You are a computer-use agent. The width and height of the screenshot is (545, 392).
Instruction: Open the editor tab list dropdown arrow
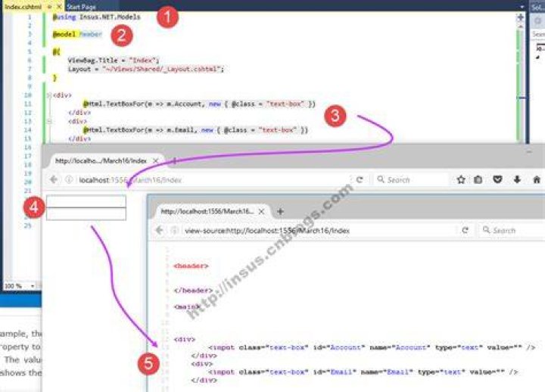[522, 7]
